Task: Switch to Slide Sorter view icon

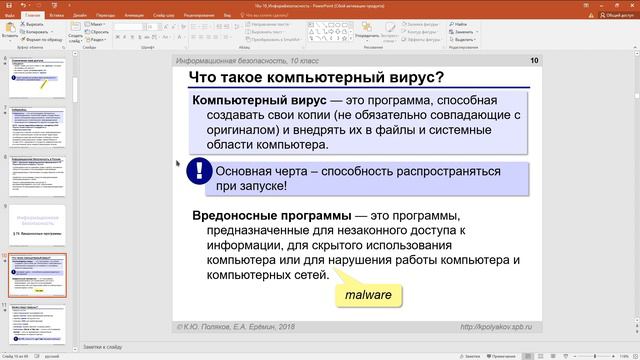Action: pyautogui.click(x=541, y=356)
